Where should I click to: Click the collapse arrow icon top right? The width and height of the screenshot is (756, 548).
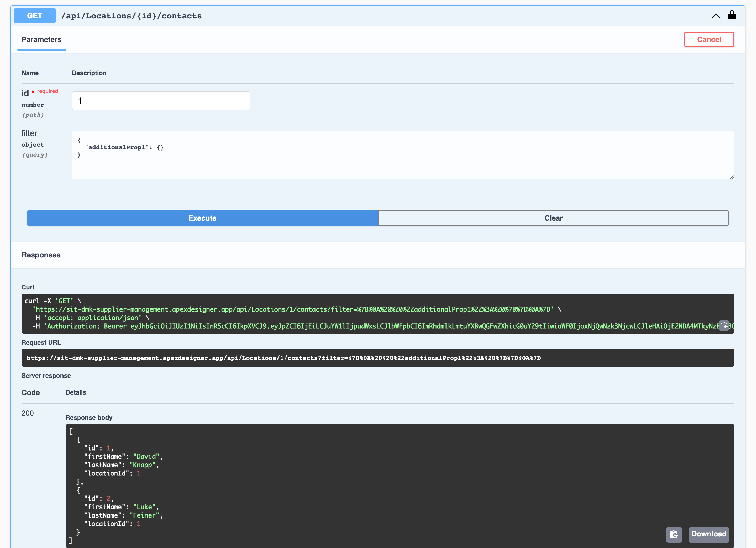coord(716,15)
